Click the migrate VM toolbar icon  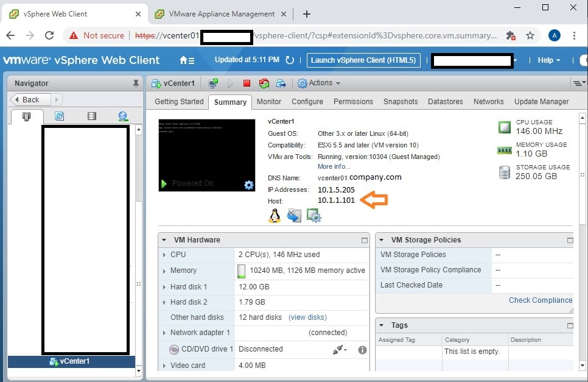click(x=281, y=83)
